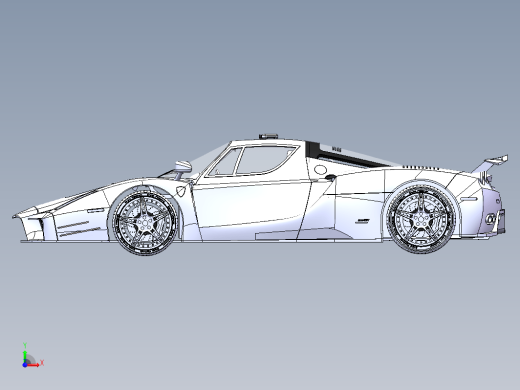Select the car's front wheel

pyautogui.click(x=145, y=223)
